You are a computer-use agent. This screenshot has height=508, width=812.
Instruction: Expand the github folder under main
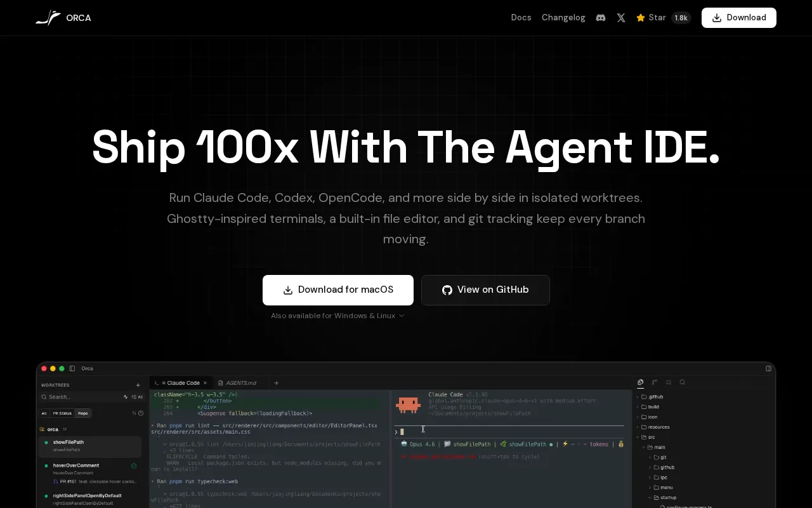(662, 467)
